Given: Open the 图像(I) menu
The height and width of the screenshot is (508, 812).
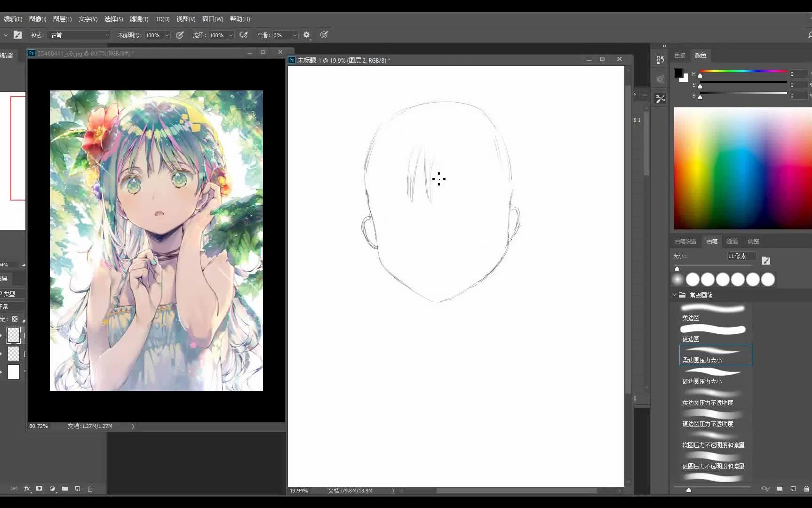Looking at the screenshot, I should tap(38, 19).
